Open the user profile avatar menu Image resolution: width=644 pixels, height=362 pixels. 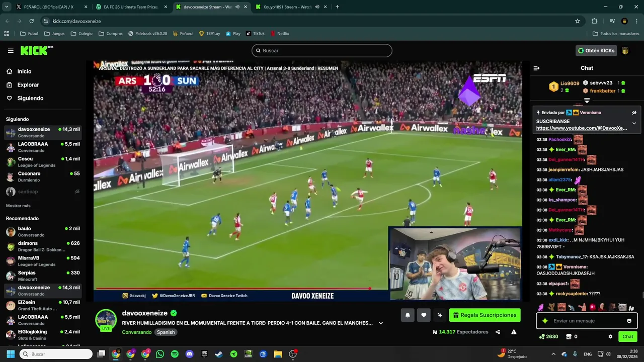pos(625,51)
